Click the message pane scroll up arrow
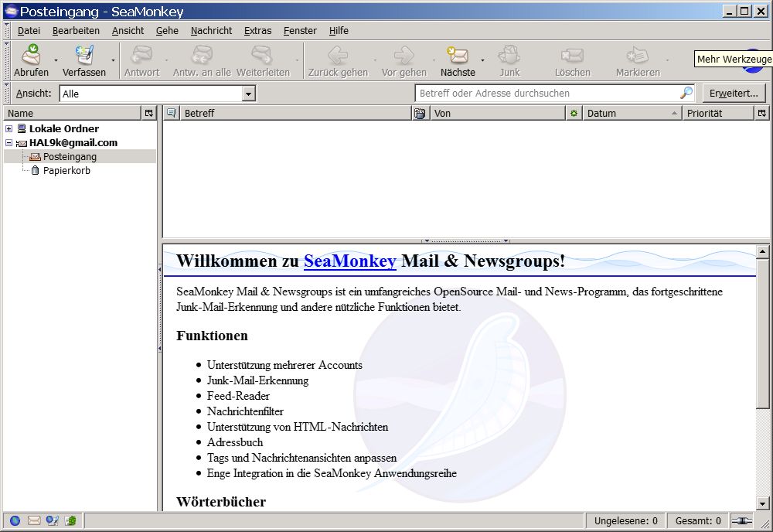 click(762, 252)
